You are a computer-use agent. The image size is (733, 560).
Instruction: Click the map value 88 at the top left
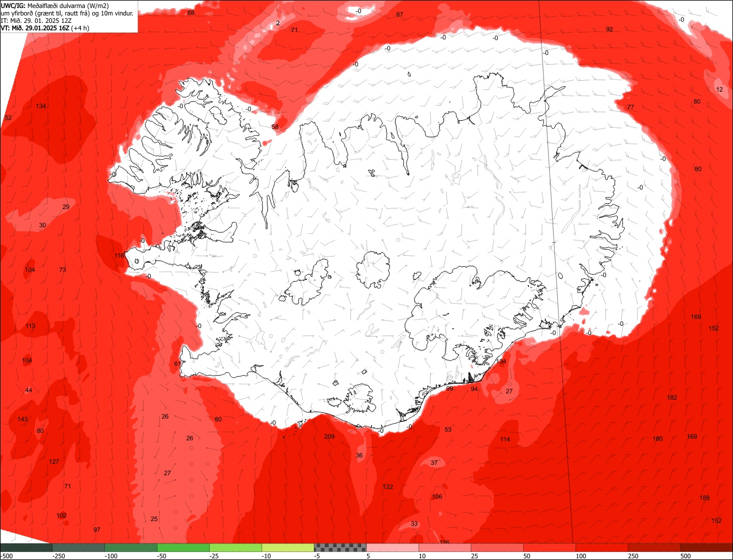coord(191,13)
